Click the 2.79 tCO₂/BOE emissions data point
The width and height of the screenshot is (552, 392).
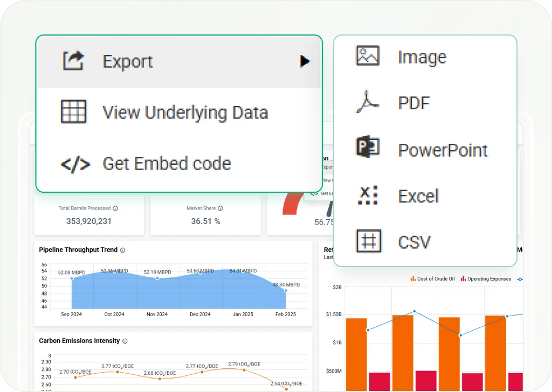[244, 370]
